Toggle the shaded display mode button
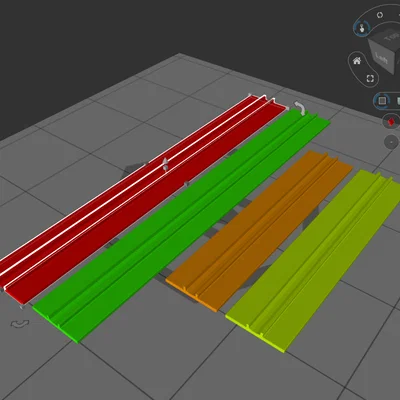Screen dimensions: 400x400 382,100
